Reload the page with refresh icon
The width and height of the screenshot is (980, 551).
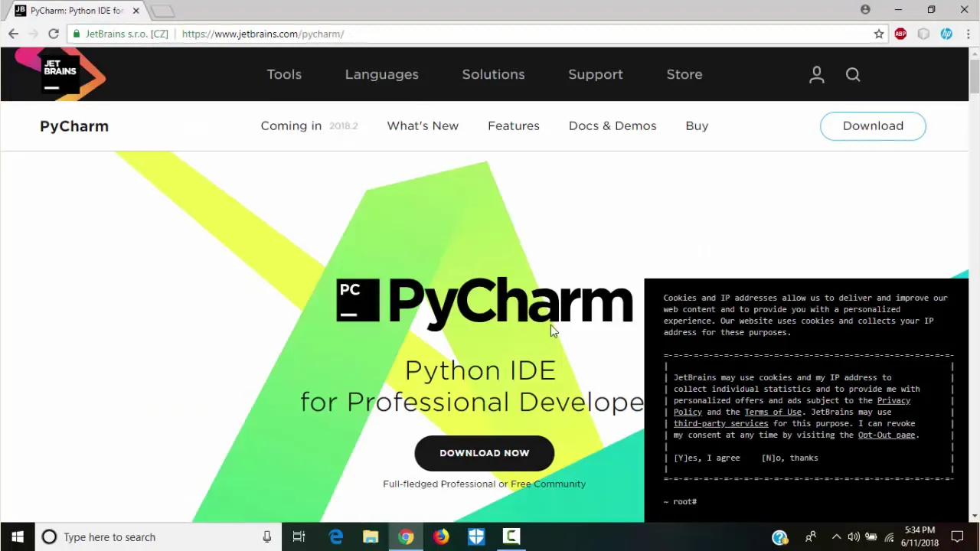(x=54, y=34)
